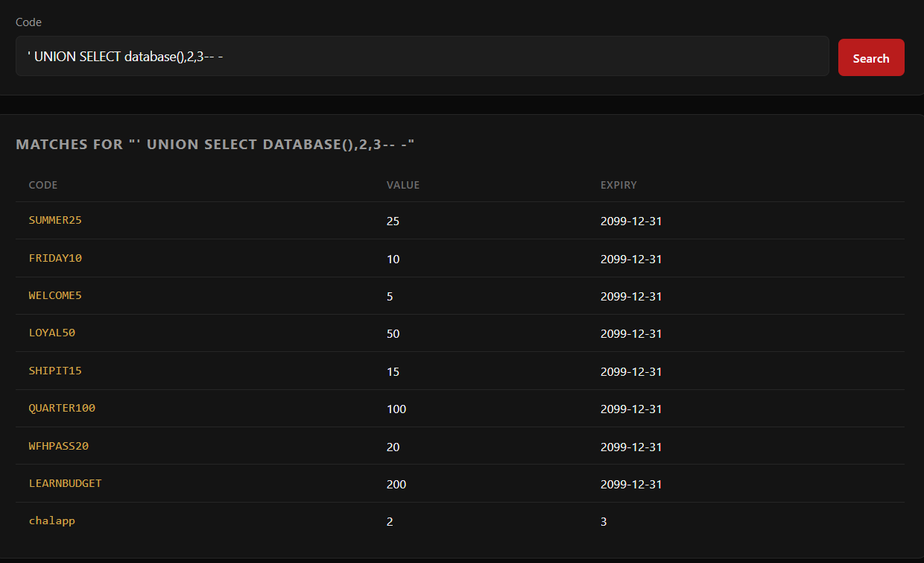Click the matches heading text
This screenshot has height=563, width=924.
[215, 144]
